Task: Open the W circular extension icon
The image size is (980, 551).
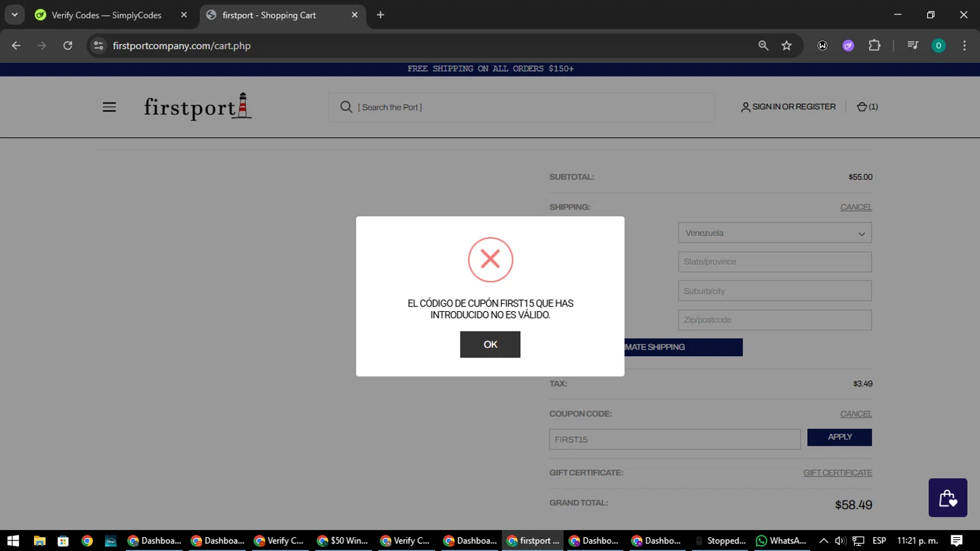Action: pos(823,46)
